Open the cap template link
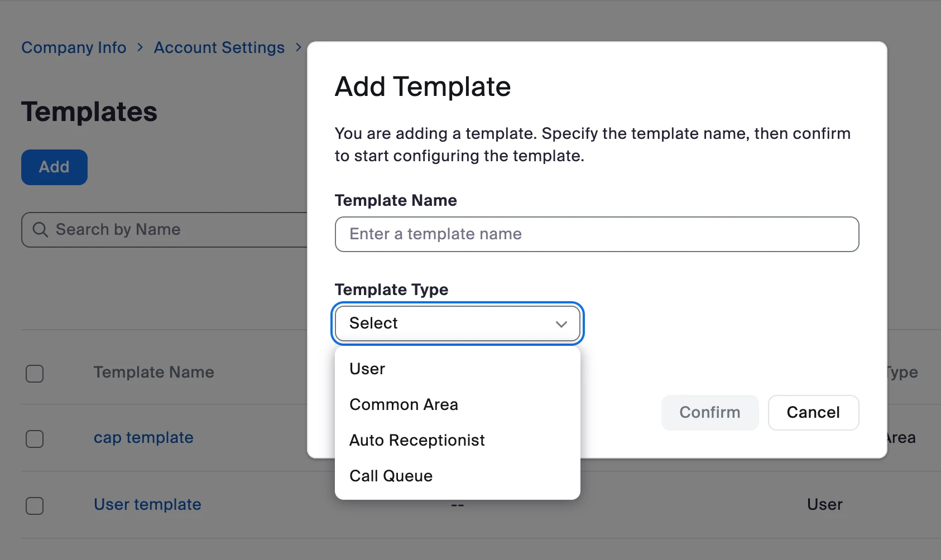The height and width of the screenshot is (560, 941). (143, 437)
